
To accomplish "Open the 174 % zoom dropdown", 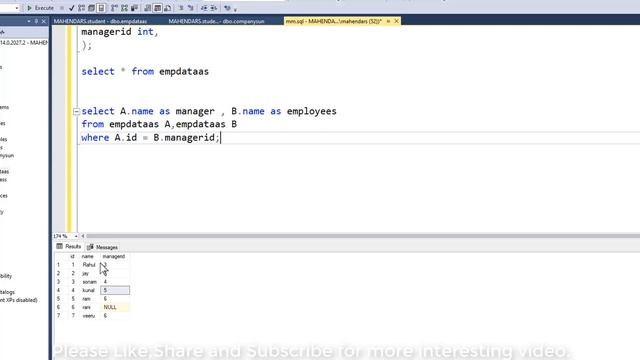I will (76, 236).
